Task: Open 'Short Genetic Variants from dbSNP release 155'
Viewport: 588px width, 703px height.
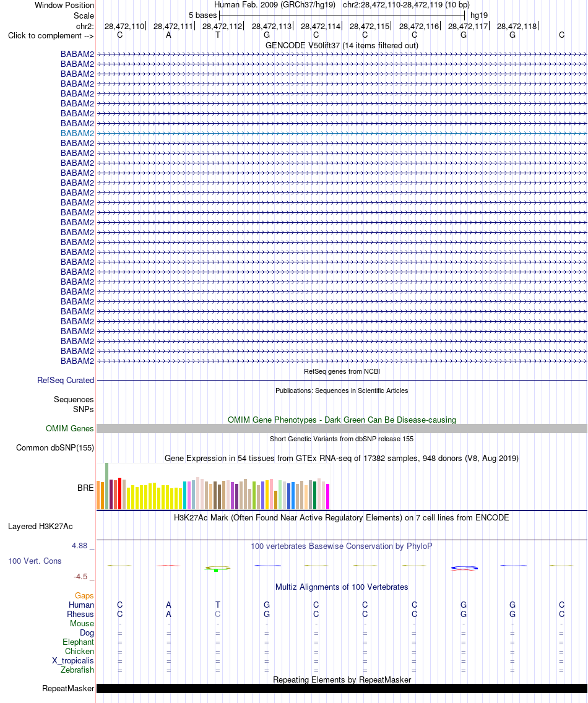Action: pyautogui.click(x=342, y=439)
